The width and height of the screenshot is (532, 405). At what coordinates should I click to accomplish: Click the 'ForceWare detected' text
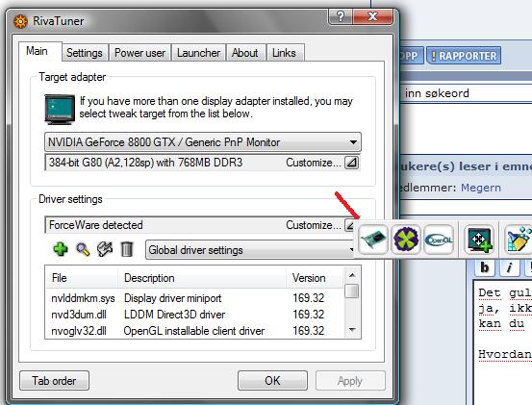tap(95, 225)
